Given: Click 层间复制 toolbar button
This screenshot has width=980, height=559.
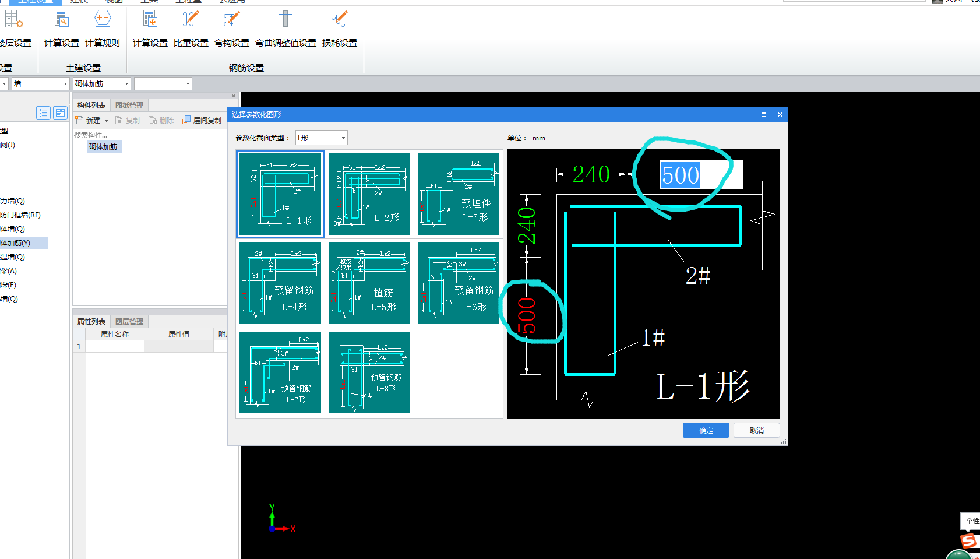Looking at the screenshot, I should click(x=202, y=120).
